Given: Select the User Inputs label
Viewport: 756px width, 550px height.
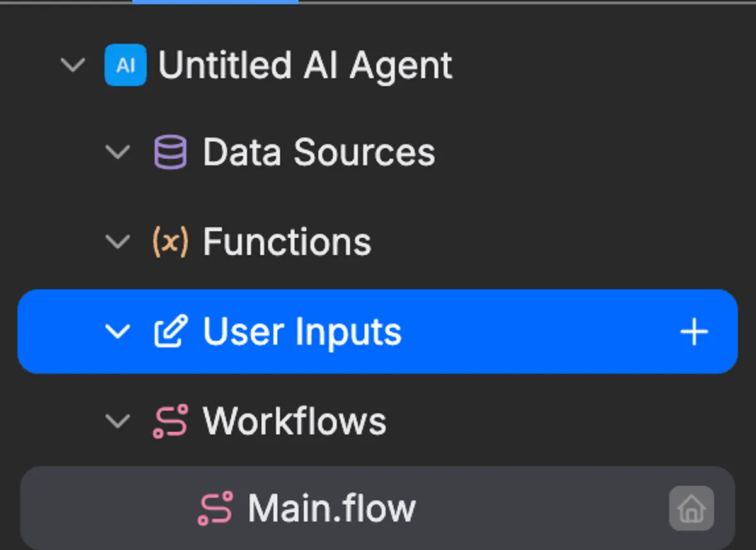Looking at the screenshot, I should (x=302, y=331).
